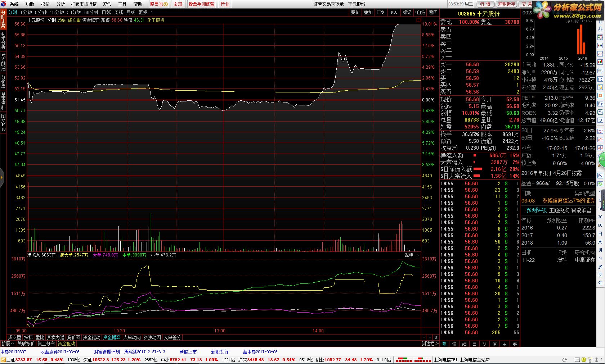Select the 预测评级 tab in the side panel
The width and height of the screenshot is (605, 364).
point(537,210)
